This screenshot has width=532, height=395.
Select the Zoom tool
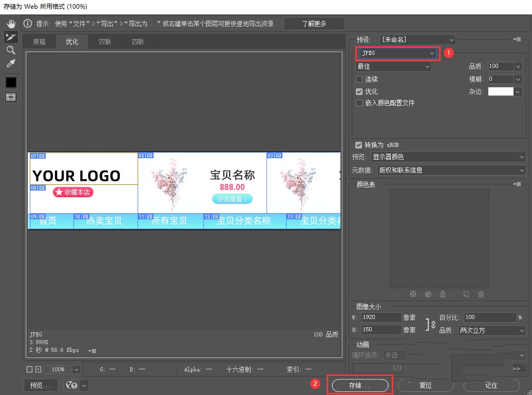[x=11, y=50]
